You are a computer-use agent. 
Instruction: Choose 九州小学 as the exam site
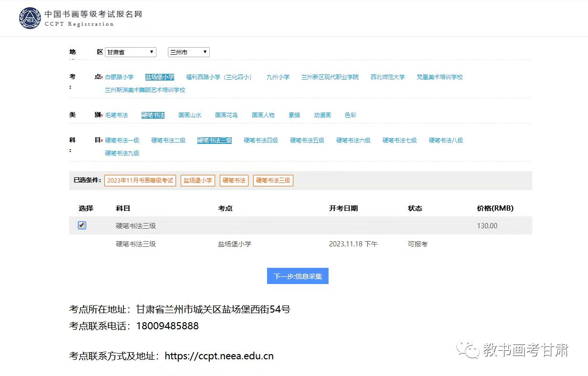point(278,77)
